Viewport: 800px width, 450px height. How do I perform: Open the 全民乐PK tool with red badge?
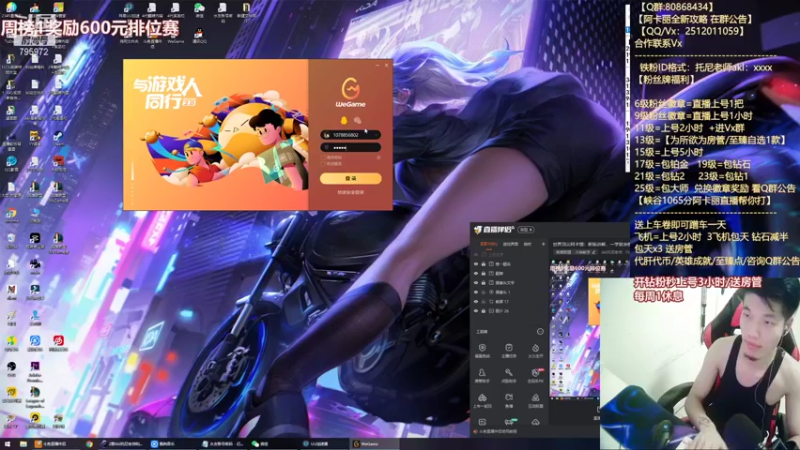coord(536,375)
